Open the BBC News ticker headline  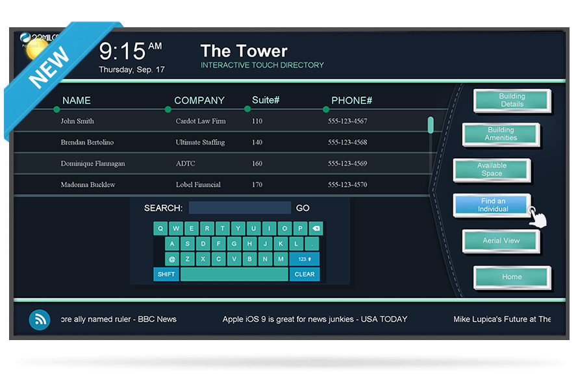tap(119, 319)
